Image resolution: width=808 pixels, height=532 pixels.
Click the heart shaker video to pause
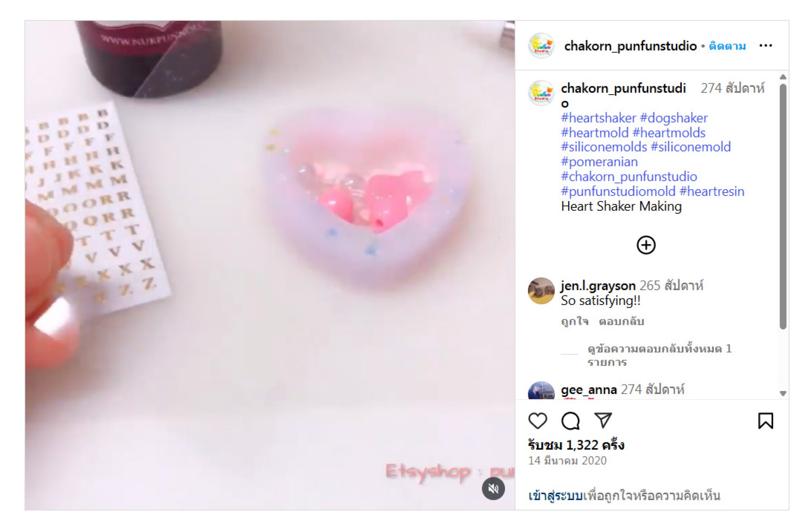(270, 265)
